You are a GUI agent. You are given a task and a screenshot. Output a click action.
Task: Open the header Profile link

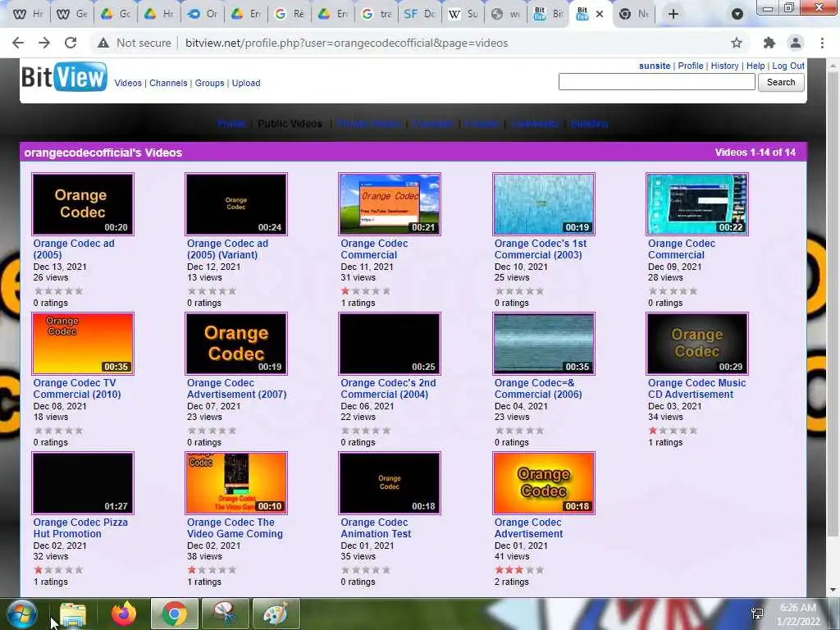[691, 66]
